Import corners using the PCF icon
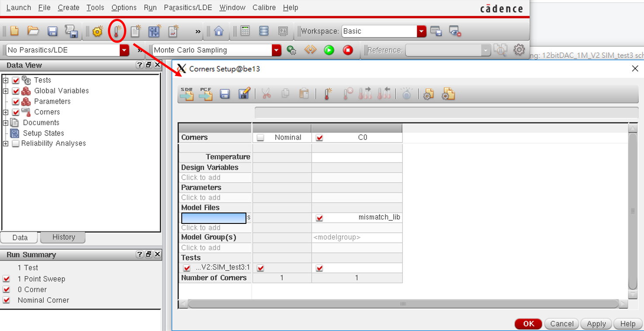 pos(206,94)
